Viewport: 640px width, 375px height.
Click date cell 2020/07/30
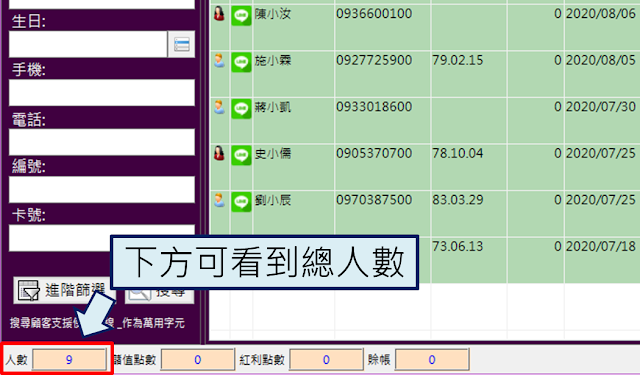[x=601, y=107]
